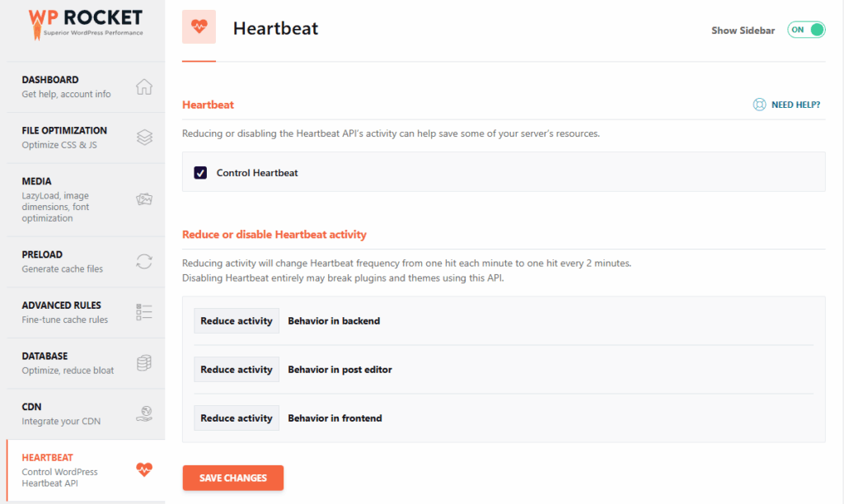Click the Save Changes button

(x=232, y=478)
